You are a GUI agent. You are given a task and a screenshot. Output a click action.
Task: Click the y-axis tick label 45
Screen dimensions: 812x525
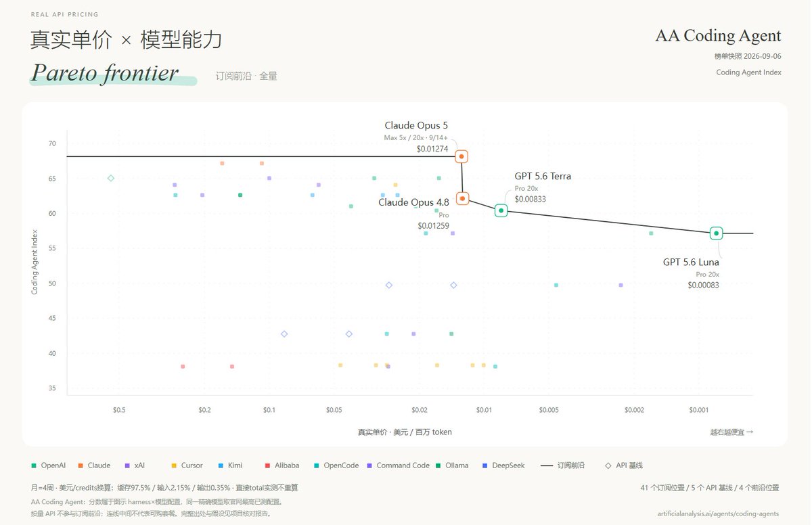[x=52, y=318]
